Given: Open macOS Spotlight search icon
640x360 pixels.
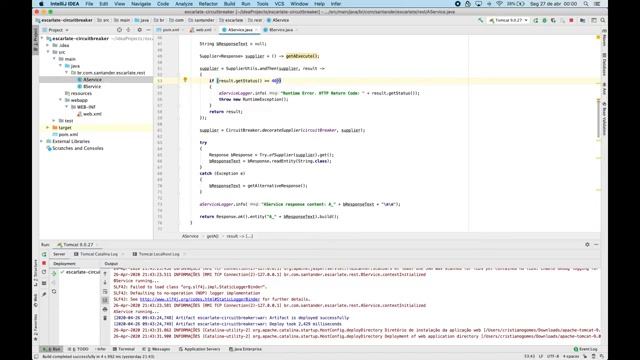Looking at the screenshot, I should (586, 4).
